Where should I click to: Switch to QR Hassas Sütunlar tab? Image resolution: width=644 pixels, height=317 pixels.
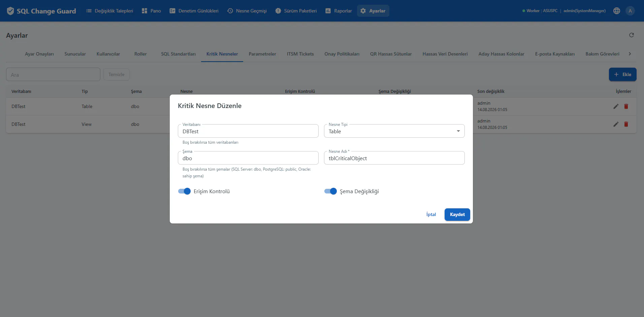(x=391, y=54)
